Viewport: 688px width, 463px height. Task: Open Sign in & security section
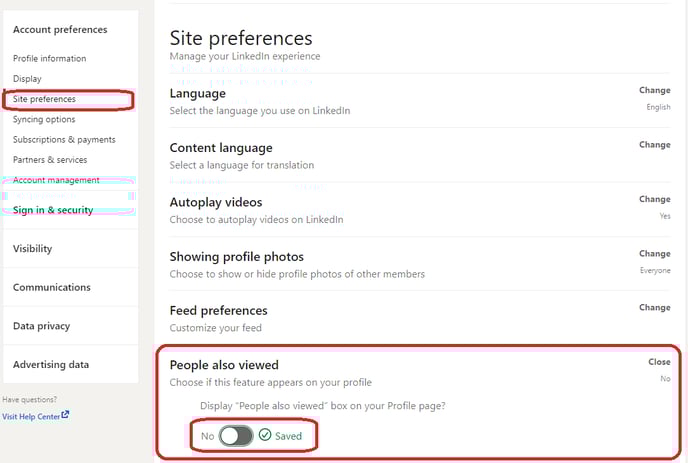[53, 210]
